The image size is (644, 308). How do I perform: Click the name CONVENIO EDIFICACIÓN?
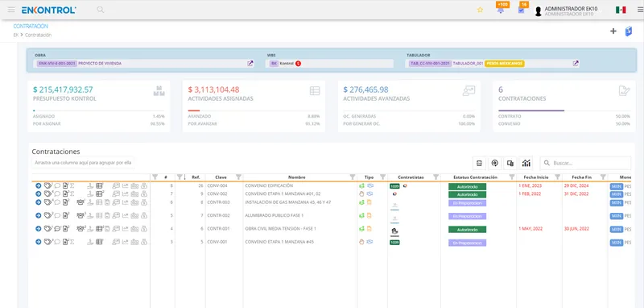tap(269, 186)
